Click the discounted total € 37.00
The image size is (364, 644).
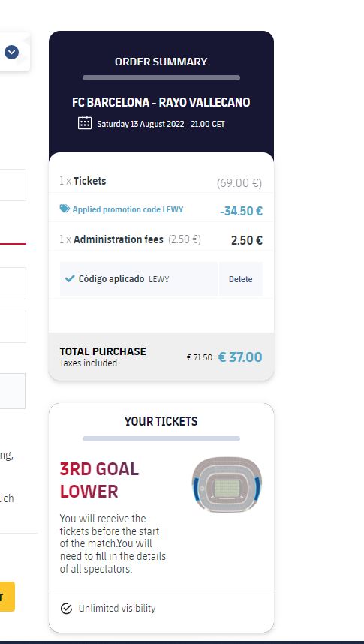coord(240,357)
